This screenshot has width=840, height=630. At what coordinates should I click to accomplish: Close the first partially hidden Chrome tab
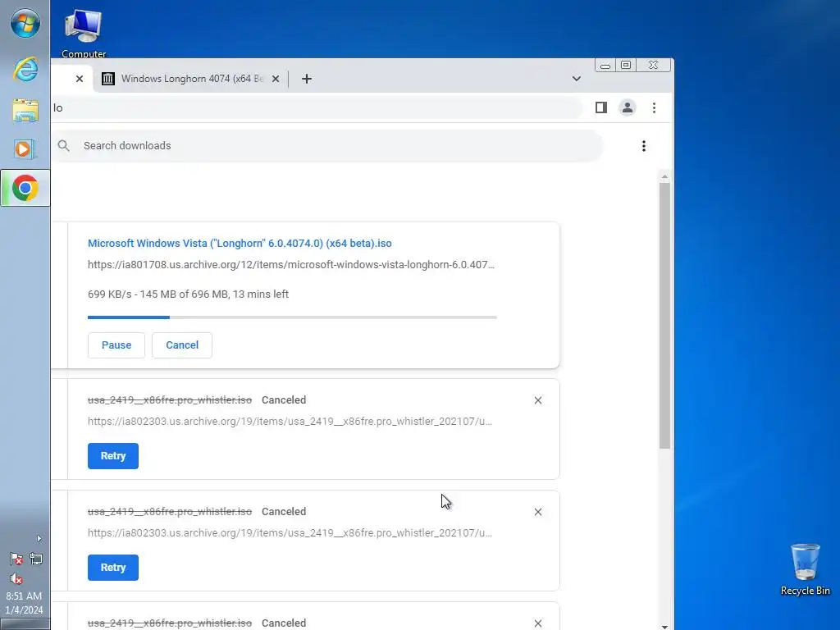tap(80, 79)
